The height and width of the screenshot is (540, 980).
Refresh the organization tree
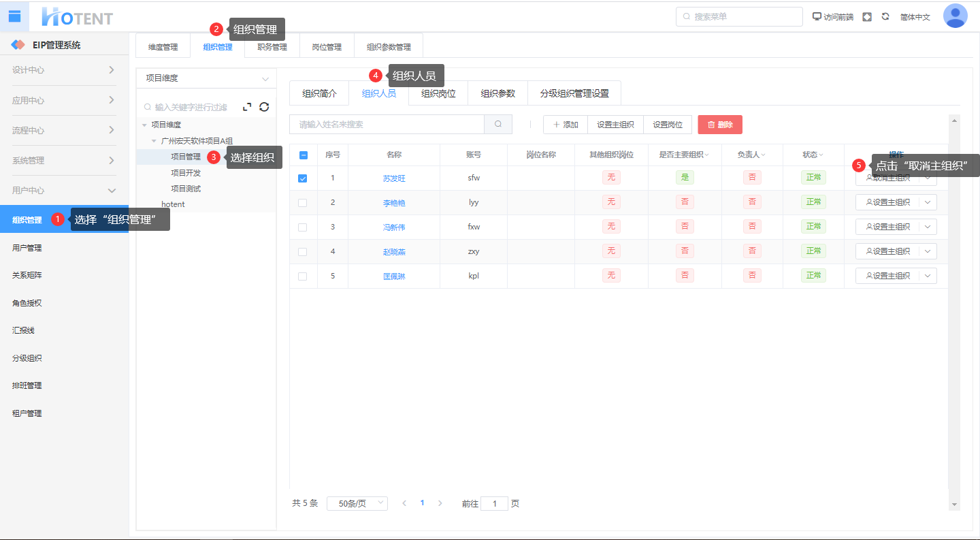pos(265,107)
